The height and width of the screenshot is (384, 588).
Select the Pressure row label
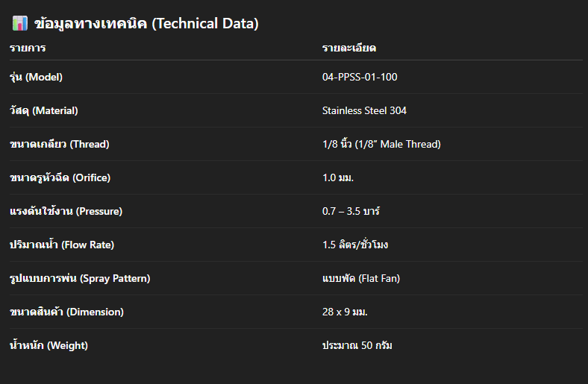pyautogui.click(x=66, y=211)
